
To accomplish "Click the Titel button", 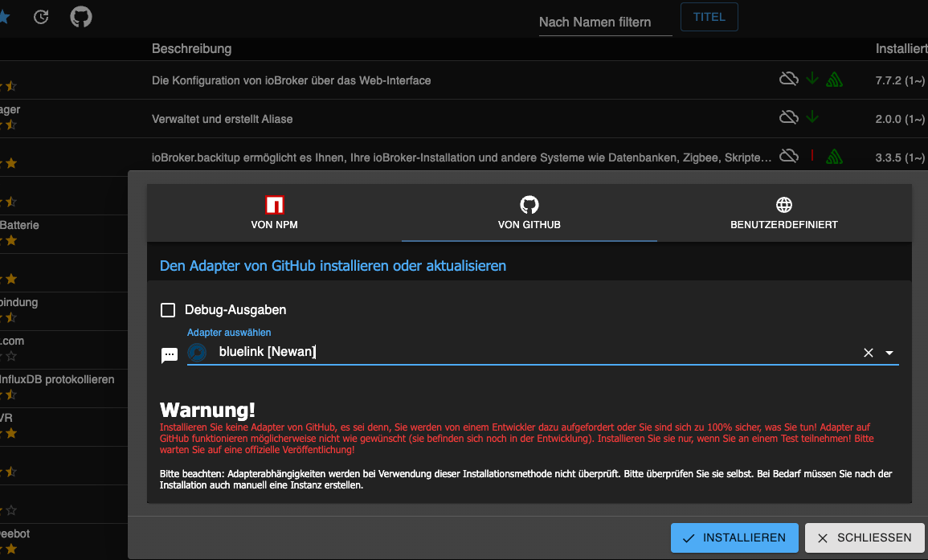I will point(709,17).
